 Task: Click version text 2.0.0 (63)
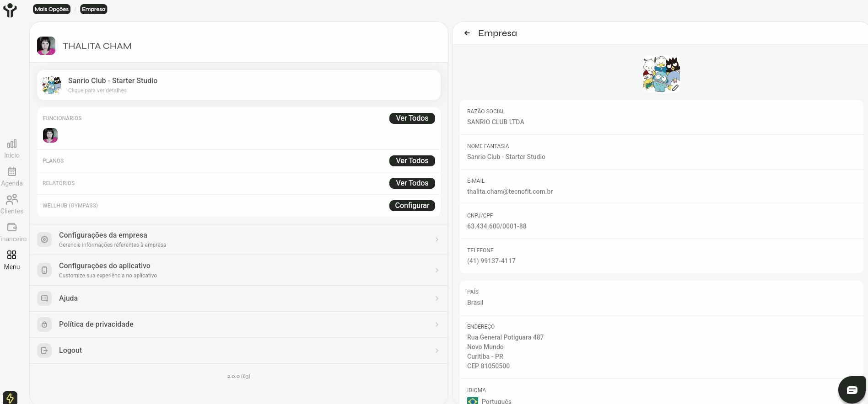tap(239, 376)
